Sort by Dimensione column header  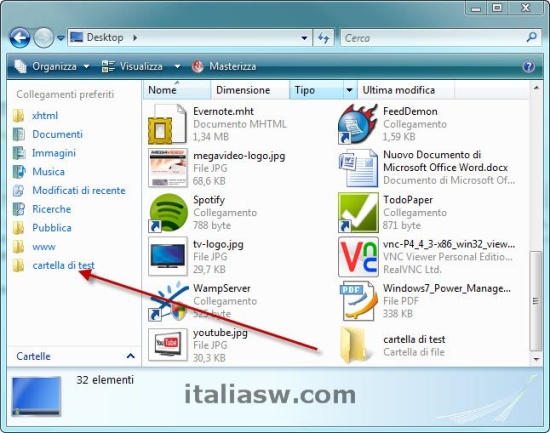pyautogui.click(x=250, y=90)
